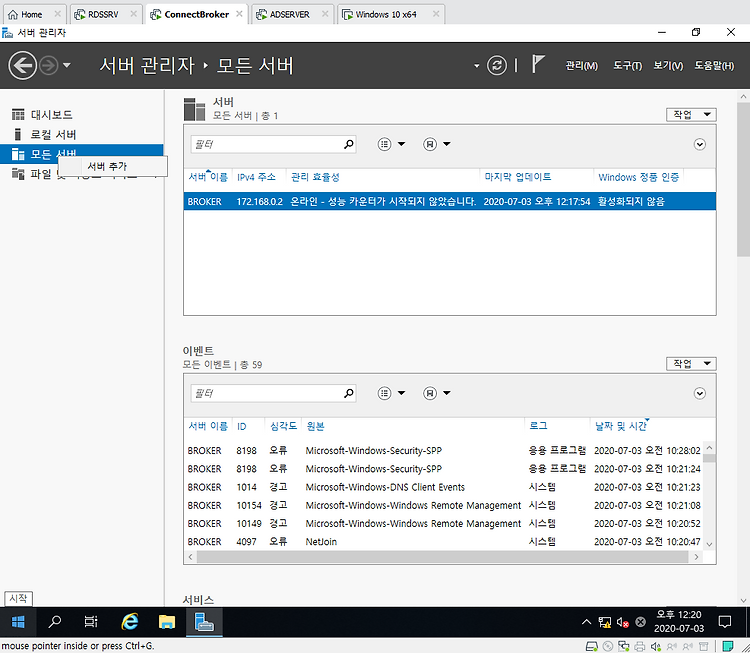Sort events by ID column
The width and height of the screenshot is (750, 653).
(242, 426)
